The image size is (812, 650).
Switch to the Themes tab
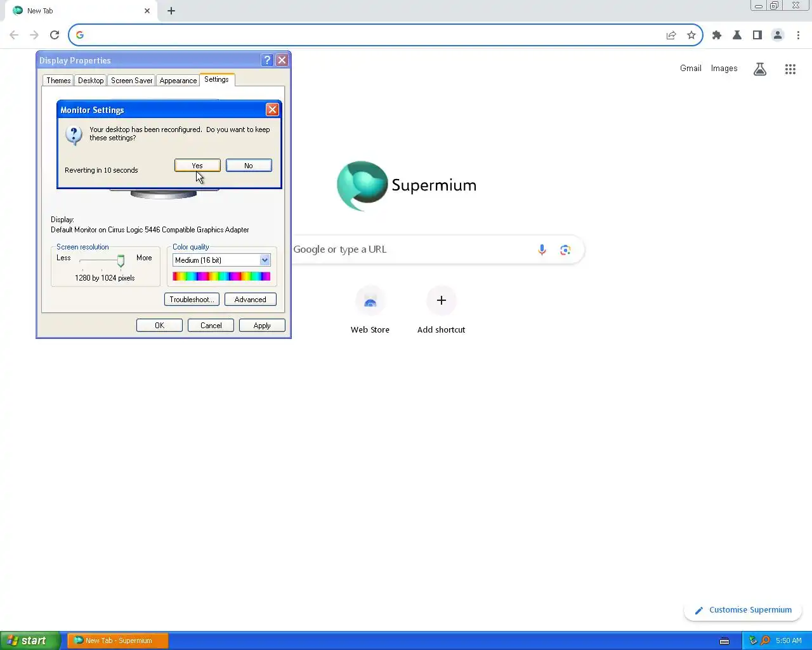coord(58,81)
